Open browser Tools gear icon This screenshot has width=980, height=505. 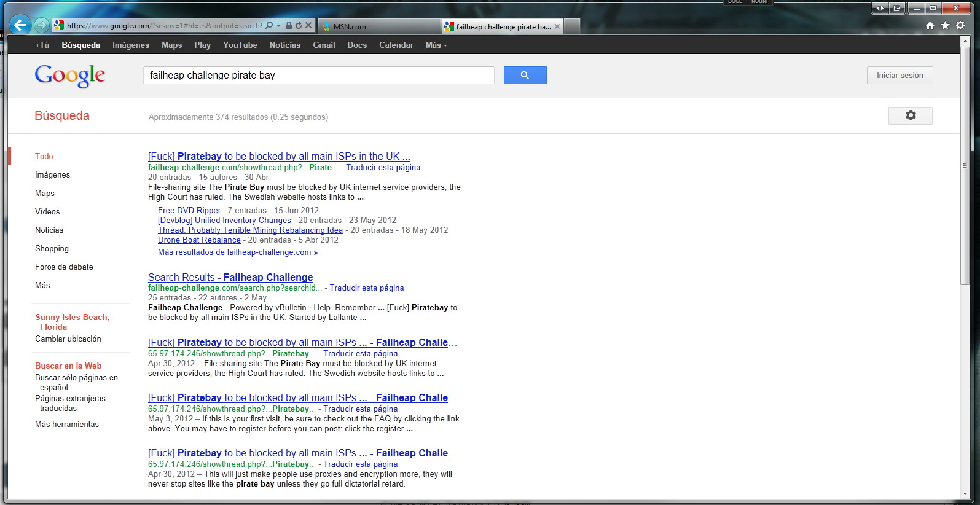(x=960, y=25)
